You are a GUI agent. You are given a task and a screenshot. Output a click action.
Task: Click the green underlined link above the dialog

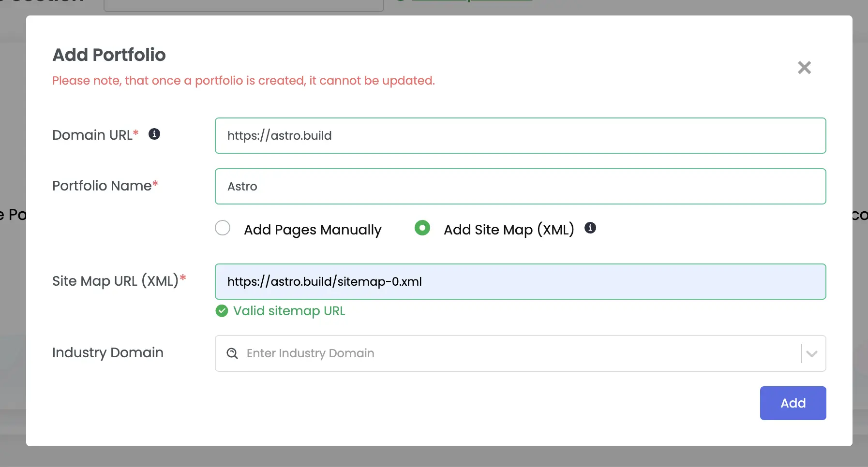click(472, 1)
